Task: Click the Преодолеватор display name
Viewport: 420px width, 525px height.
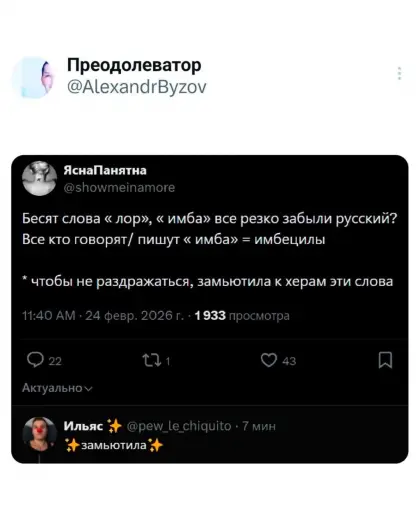Action: click(x=134, y=65)
